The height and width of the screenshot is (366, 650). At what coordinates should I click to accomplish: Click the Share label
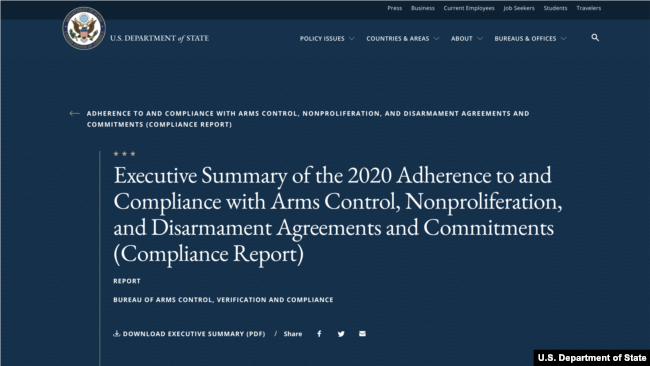pyautogui.click(x=293, y=334)
